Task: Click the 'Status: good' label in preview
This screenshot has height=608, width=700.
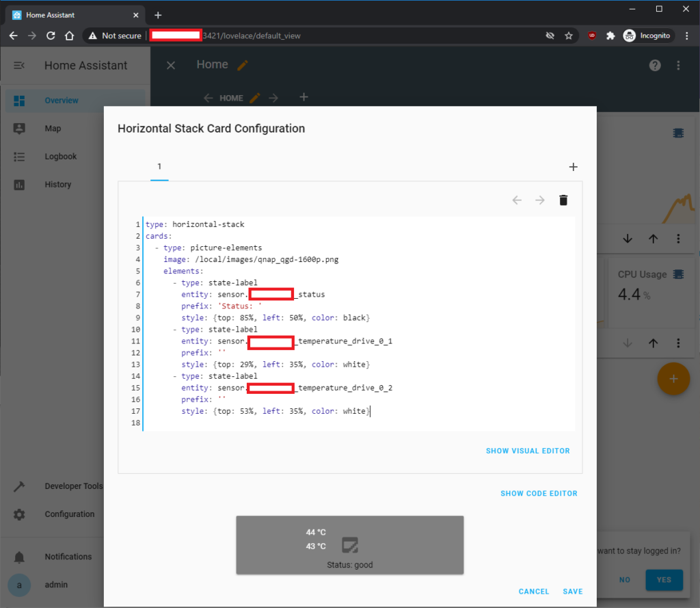Action: [349, 565]
